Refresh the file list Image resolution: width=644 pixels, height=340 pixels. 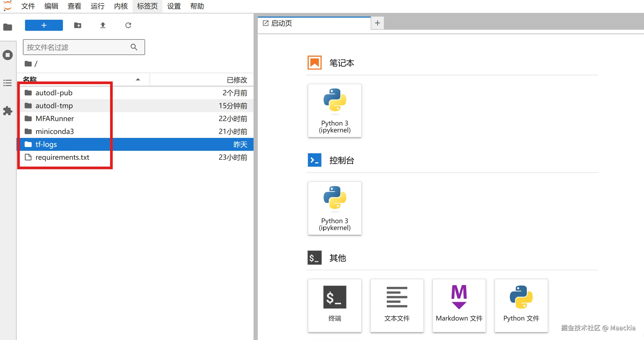pyautogui.click(x=128, y=25)
